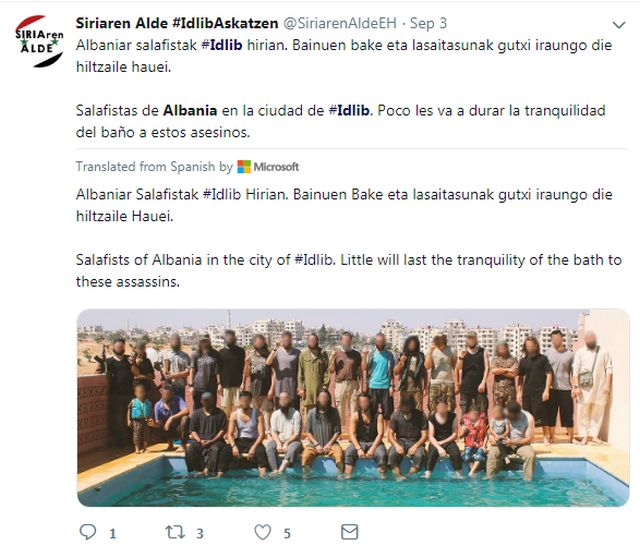Image resolution: width=640 pixels, height=546 pixels.
Task: Open the Sep 3 timestamp link
Action: pyautogui.click(x=428, y=23)
